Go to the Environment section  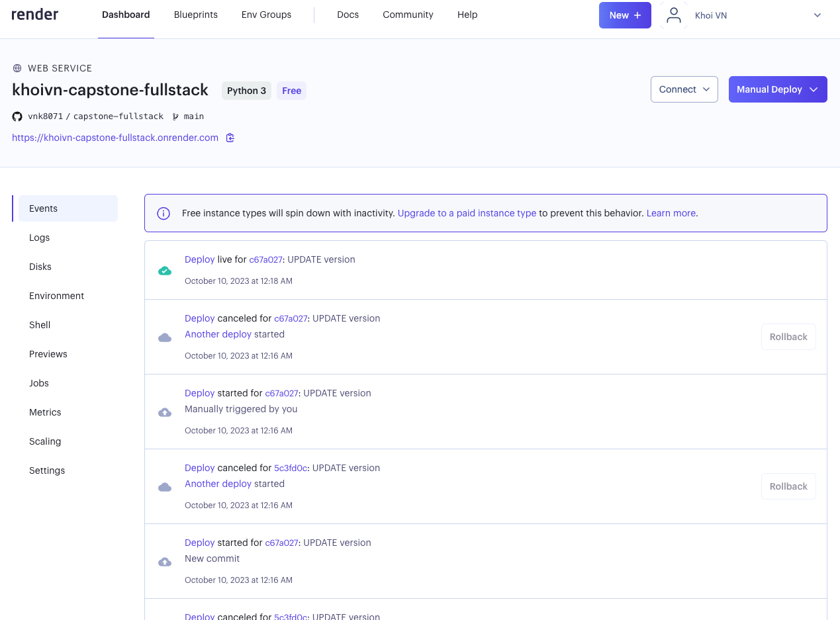tap(57, 296)
